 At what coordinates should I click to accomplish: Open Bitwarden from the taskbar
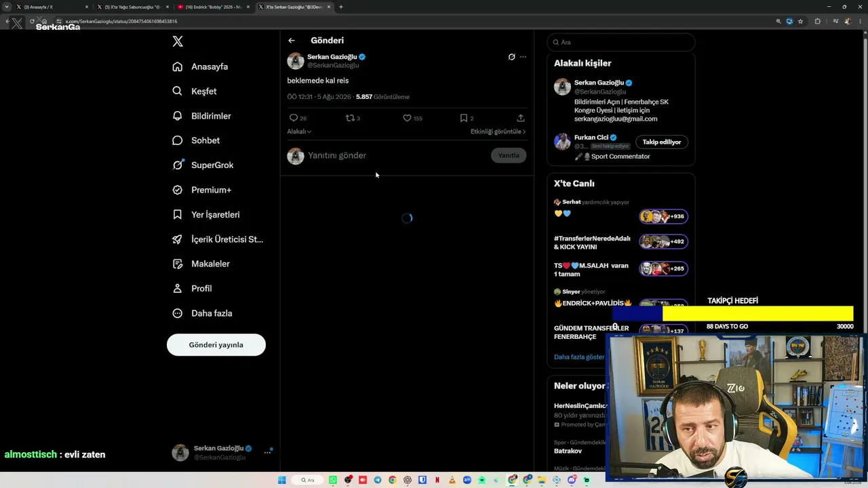422,480
